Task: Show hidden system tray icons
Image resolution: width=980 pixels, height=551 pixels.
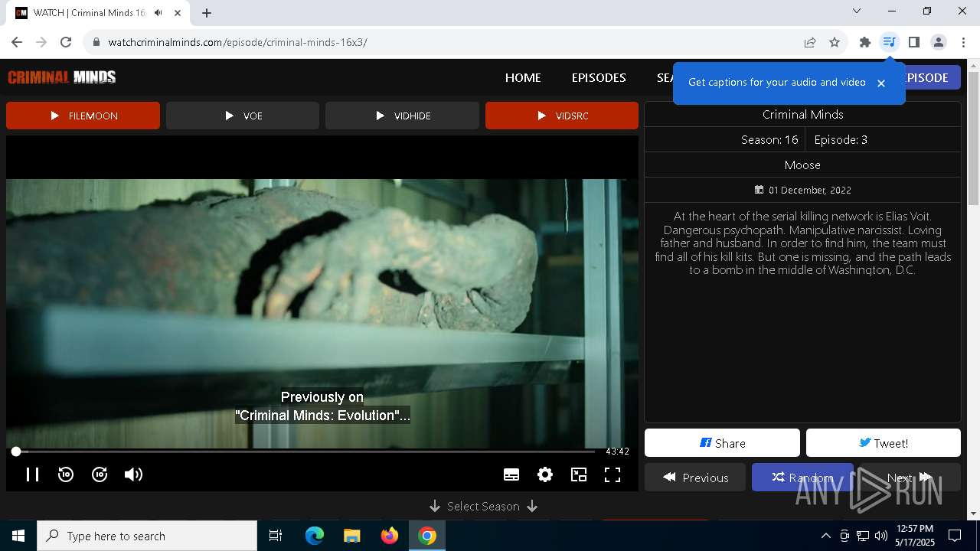Action: coord(825,536)
